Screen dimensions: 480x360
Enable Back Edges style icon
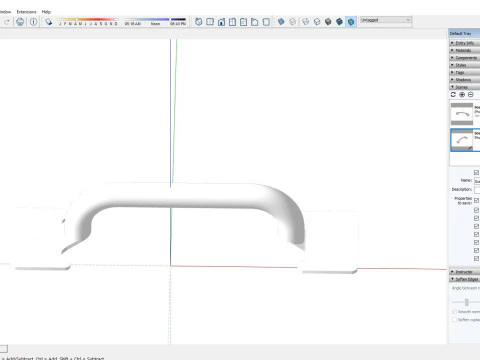(x=292, y=22)
